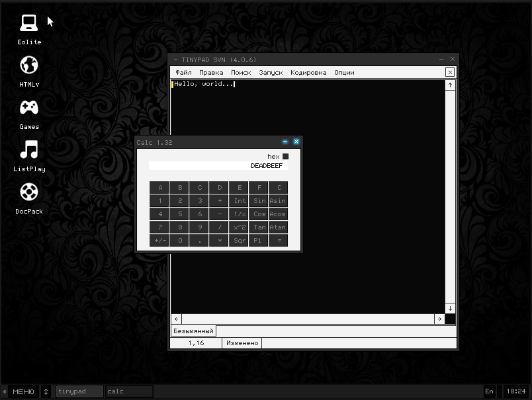Minimize the Calc window
This screenshot has width=532, height=400.
coord(285,142)
